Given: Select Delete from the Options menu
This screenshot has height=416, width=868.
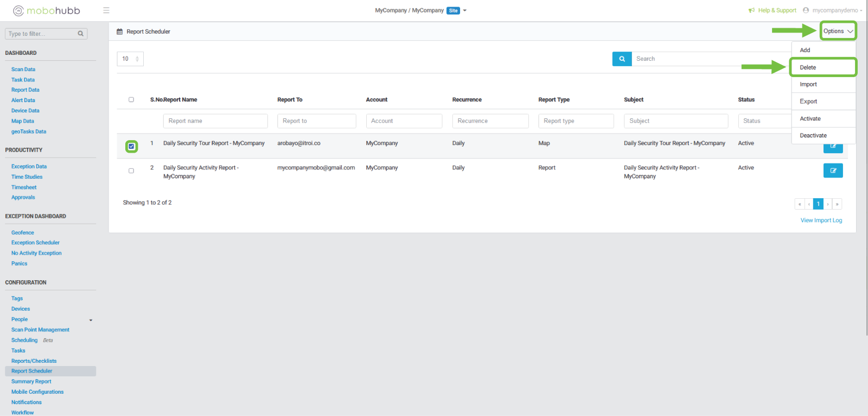Looking at the screenshot, I should pyautogui.click(x=808, y=67).
